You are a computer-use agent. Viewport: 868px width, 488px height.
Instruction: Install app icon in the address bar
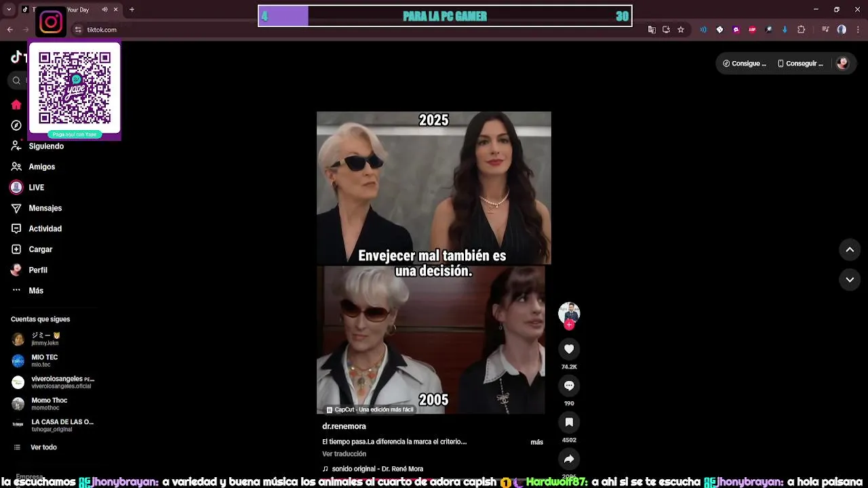point(666,29)
